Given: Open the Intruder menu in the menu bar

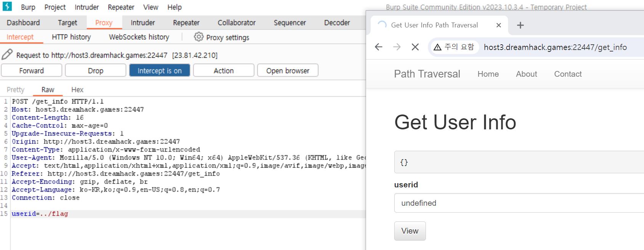Looking at the screenshot, I should (x=87, y=7).
